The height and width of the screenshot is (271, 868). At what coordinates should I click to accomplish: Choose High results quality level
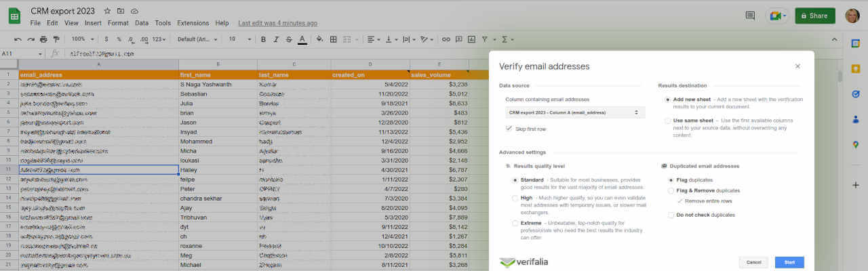pyautogui.click(x=515, y=198)
